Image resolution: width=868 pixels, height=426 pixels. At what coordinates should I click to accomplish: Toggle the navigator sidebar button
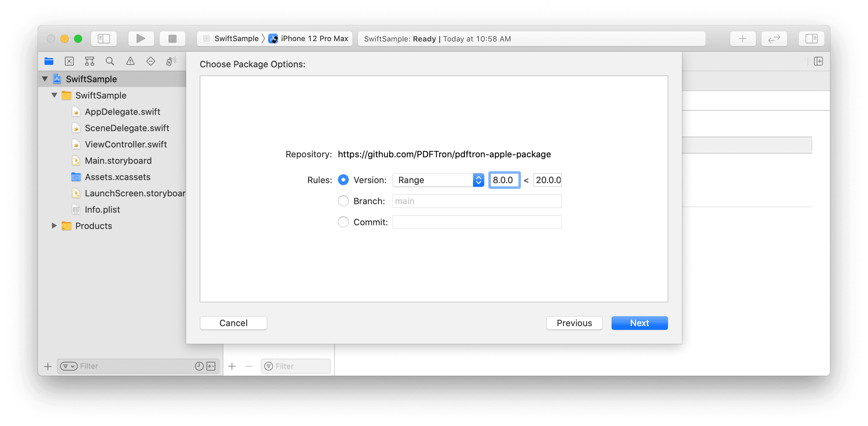[104, 39]
